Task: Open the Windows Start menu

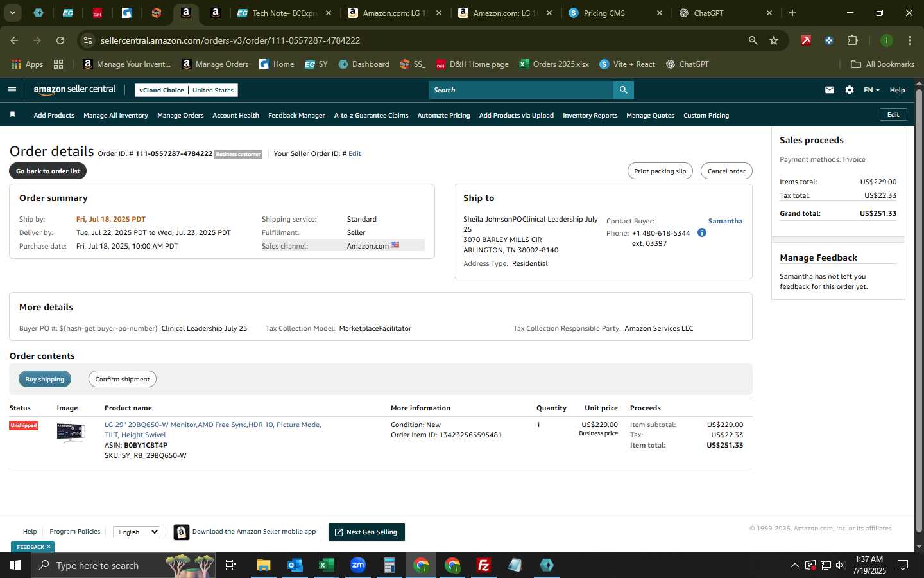Action: [15, 565]
